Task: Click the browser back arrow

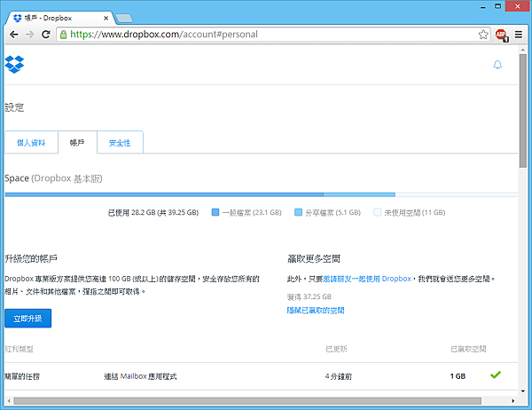Action: pos(14,35)
